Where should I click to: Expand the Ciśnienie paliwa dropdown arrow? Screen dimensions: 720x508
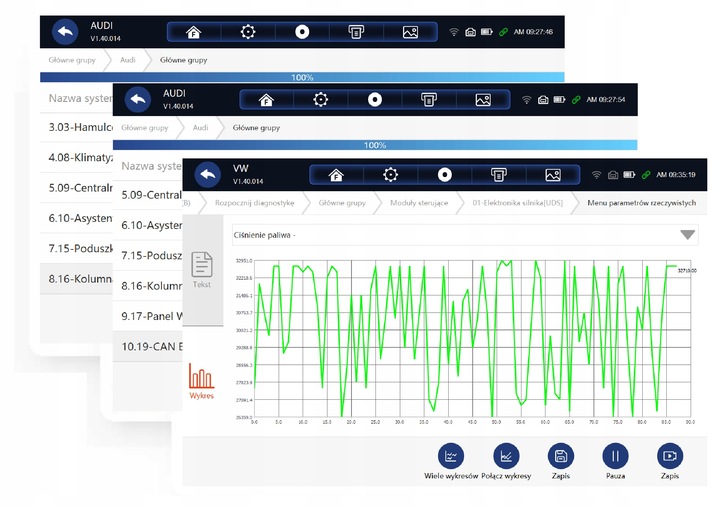click(687, 235)
